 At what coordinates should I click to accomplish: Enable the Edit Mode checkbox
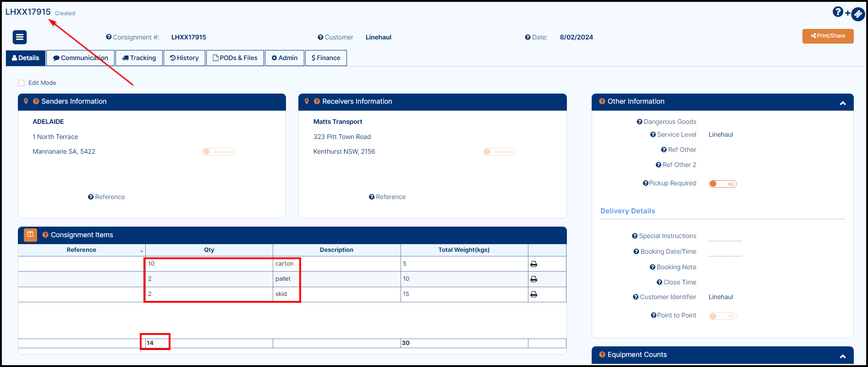(x=21, y=83)
